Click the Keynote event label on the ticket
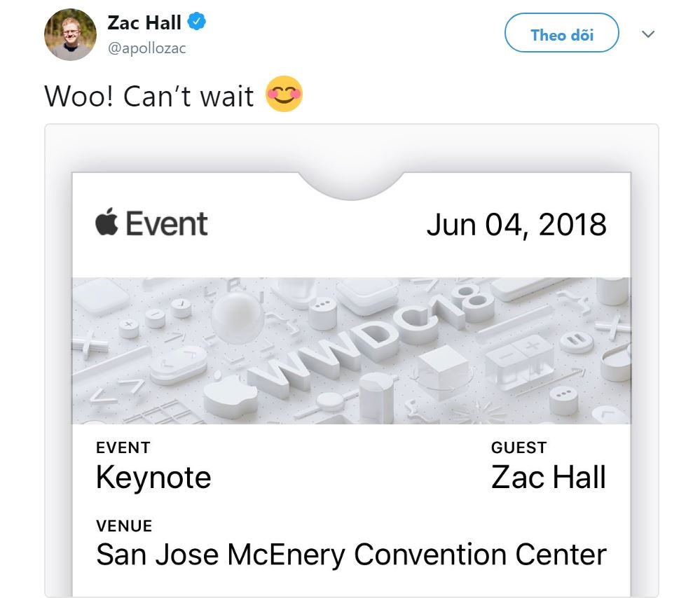The width and height of the screenshot is (700, 598). click(153, 478)
